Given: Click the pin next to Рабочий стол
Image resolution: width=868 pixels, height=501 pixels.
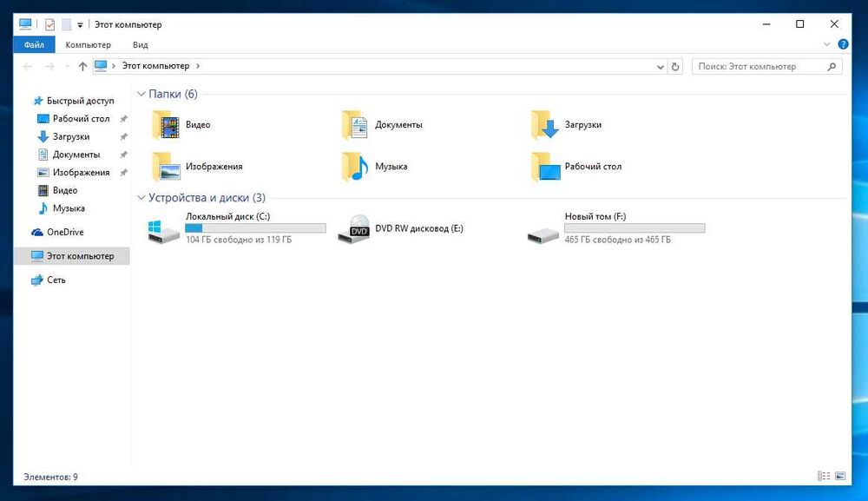Looking at the screenshot, I should 123,118.
